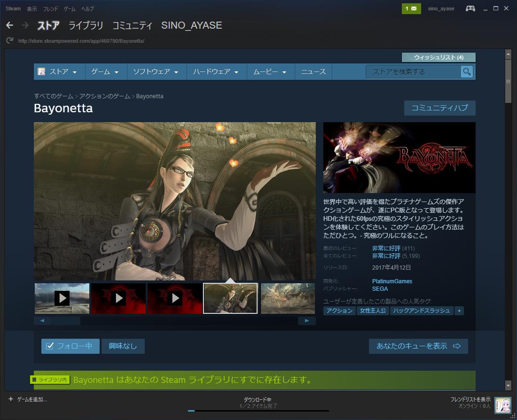This screenshot has height=420, width=517.
Task: Open the friends list avatar icon
Action: (503, 404)
